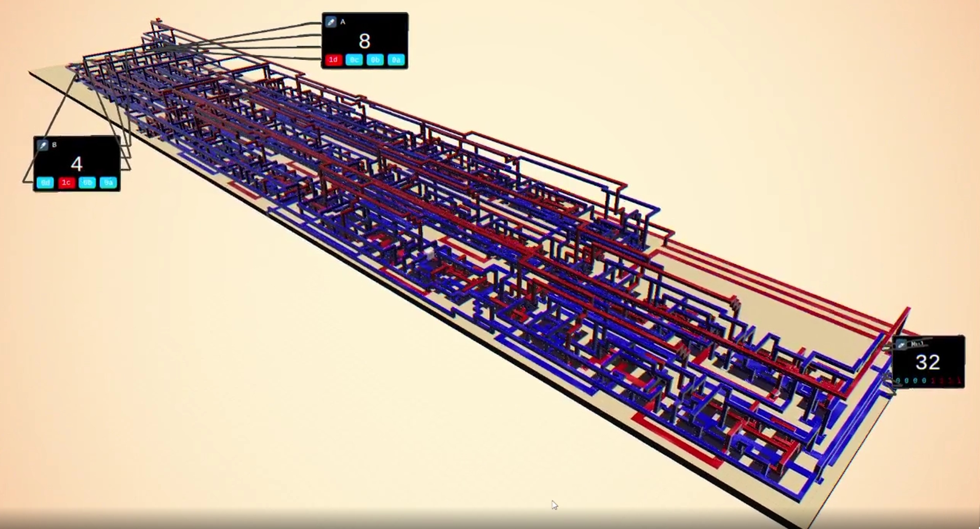Click the value 8 on panel A
Viewport: 980px width, 529px height.
click(x=364, y=41)
